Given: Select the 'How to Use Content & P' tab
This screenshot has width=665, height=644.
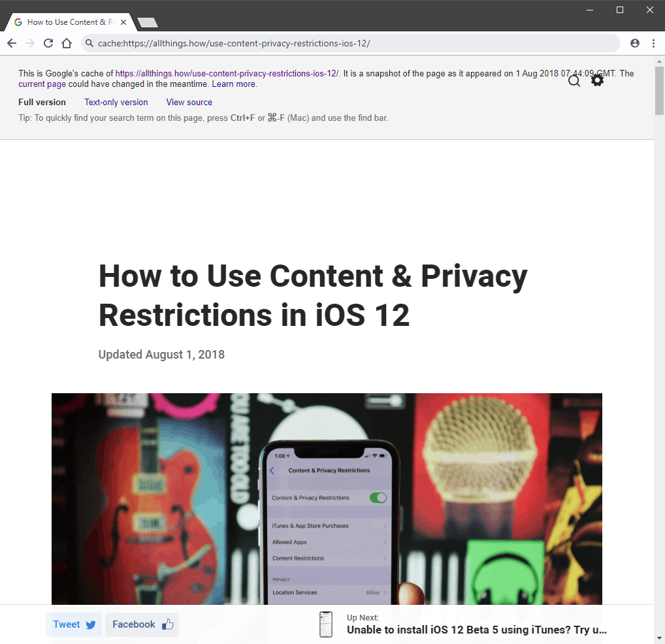Looking at the screenshot, I should [71, 22].
